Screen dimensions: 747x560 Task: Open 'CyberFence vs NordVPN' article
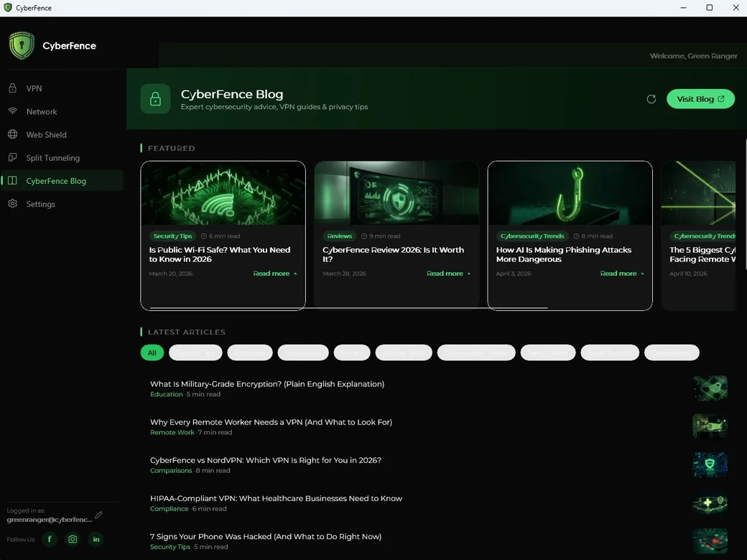click(265, 460)
